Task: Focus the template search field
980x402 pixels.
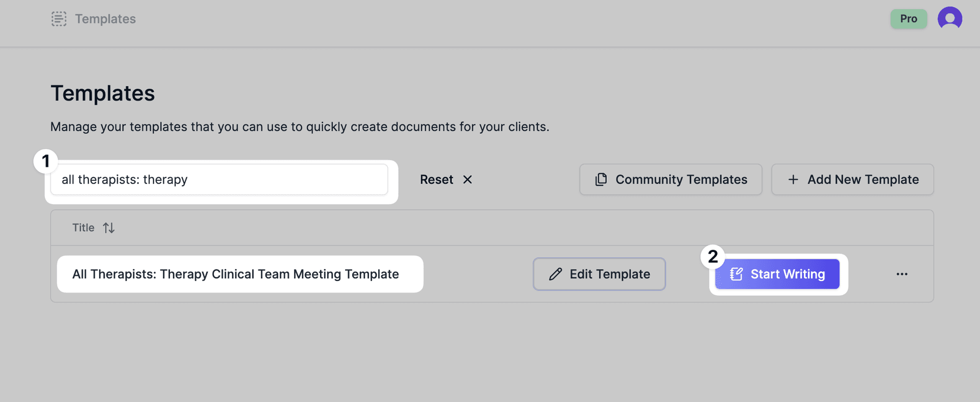Action: point(219,180)
